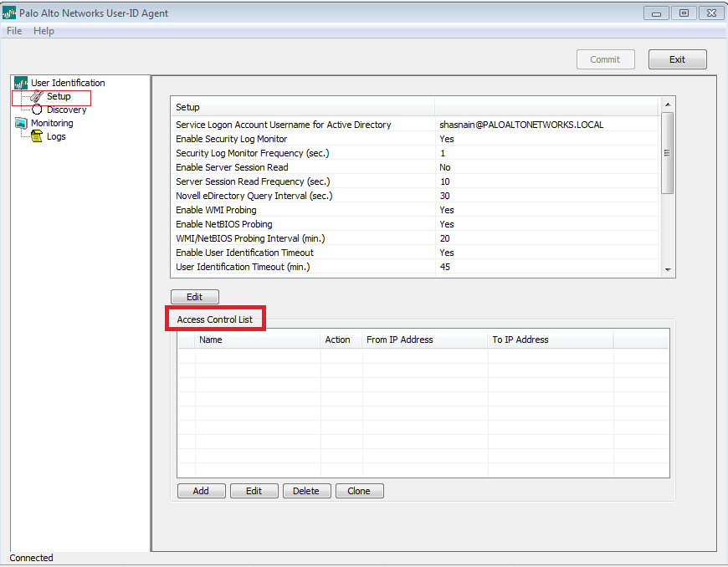Click the Palo Alto title bar icon
Screen dimensions: 728x567
tap(10, 13)
